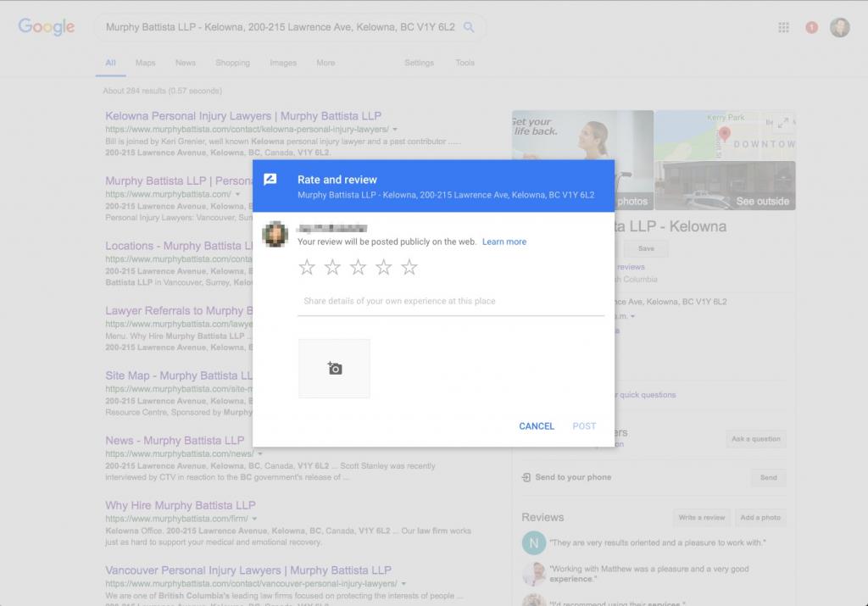
Task: Open the account avatar at top right
Action: pos(840,27)
